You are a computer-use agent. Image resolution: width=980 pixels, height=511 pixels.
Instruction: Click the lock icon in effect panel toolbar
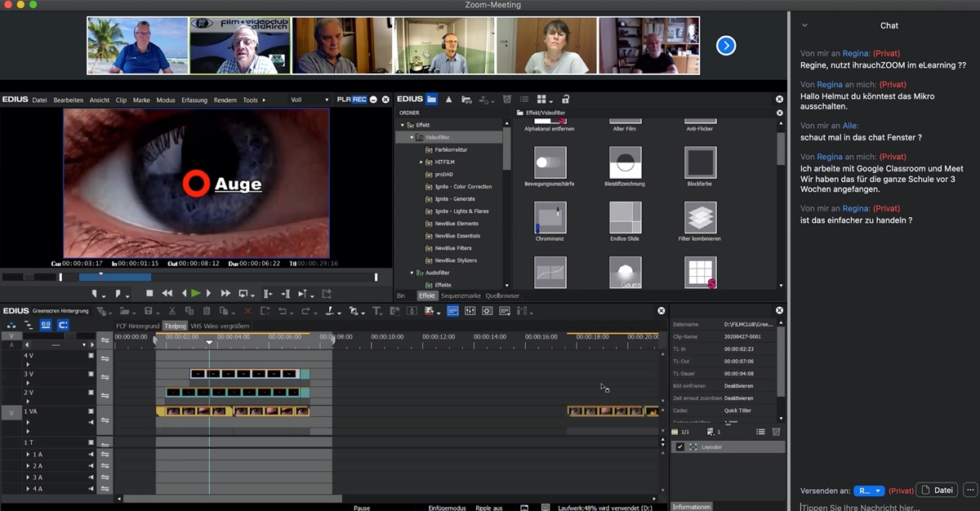566,99
